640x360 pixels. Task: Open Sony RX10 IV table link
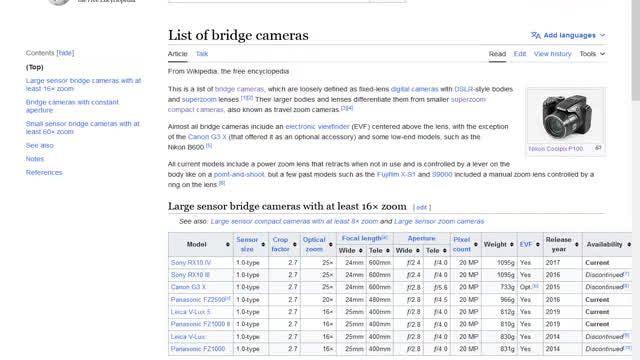pyautogui.click(x=191, y=262)
